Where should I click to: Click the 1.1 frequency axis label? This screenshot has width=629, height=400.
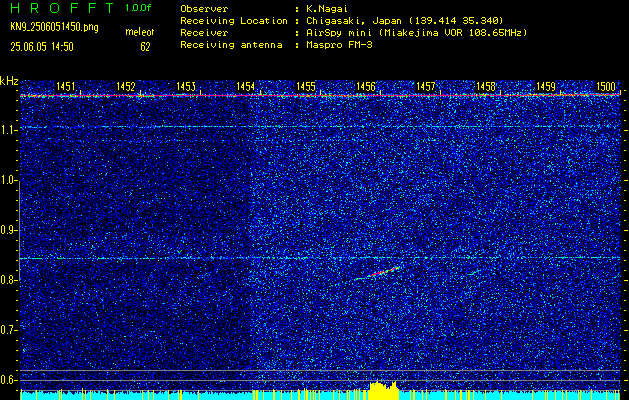click(x=8, y=130)
